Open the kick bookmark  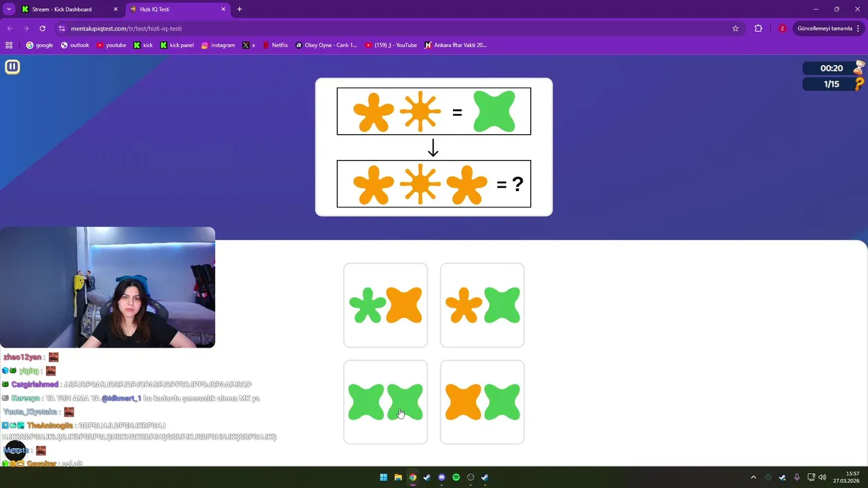[x=143, y=45]
